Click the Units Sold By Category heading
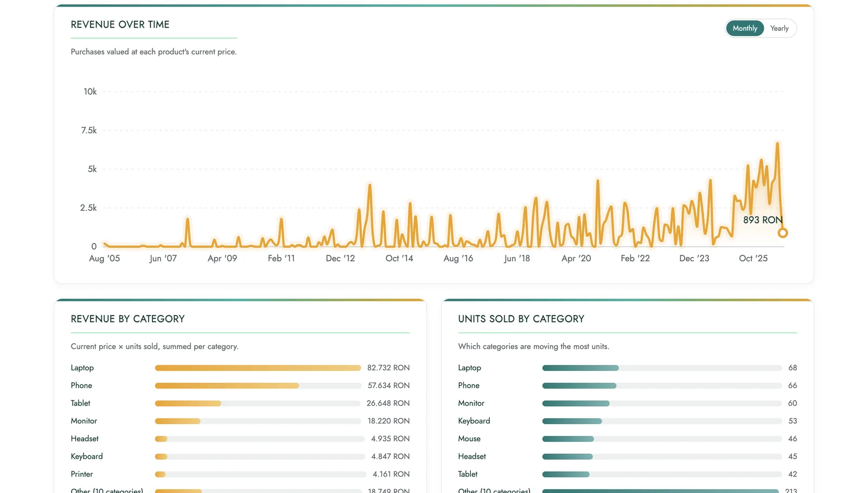This screenshot has height=493, width=868. (521, 319)
